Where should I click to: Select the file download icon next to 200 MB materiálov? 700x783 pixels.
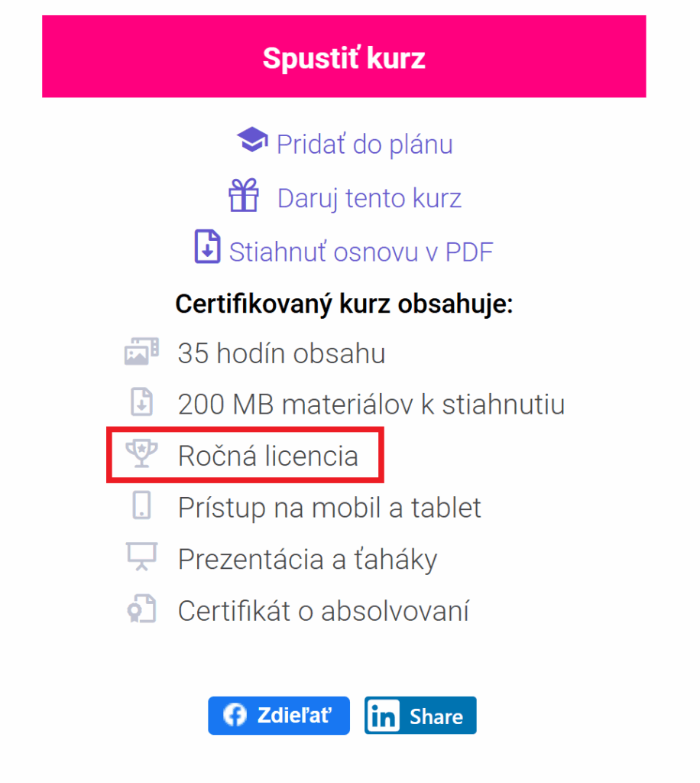141,402
